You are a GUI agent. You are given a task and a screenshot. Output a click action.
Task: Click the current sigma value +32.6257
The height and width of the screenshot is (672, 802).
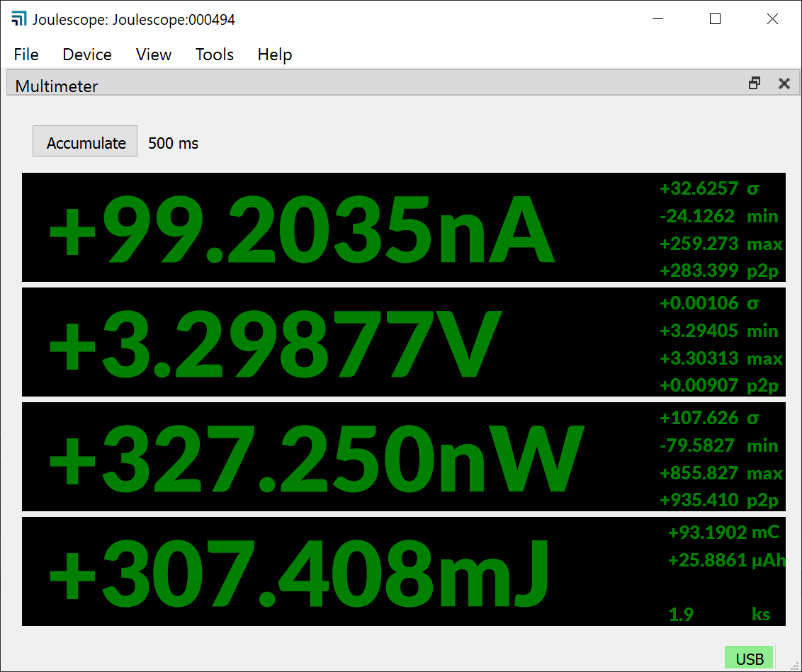[x=699, y=188]
